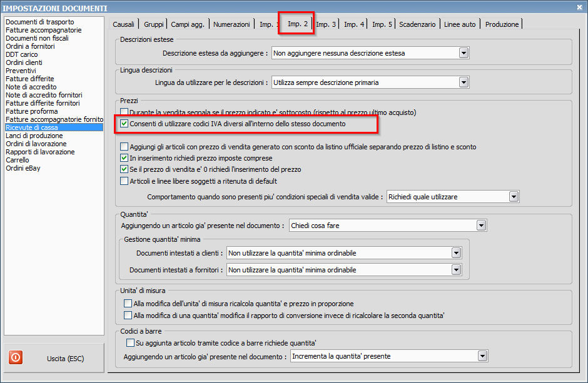
Task: Select 'Ordini eBay' in the list
Action: coord(23,168)
